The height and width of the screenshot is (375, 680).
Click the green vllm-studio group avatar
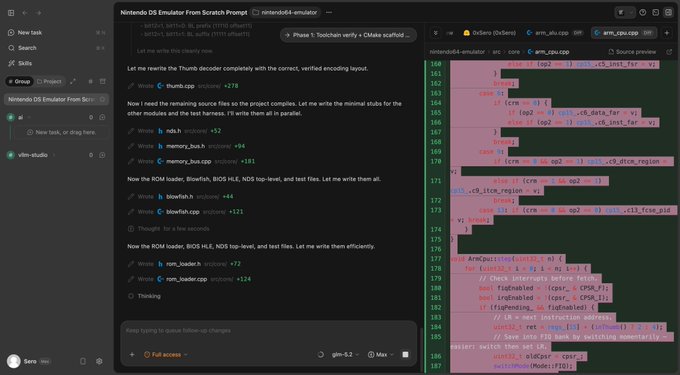click(11, 155)
